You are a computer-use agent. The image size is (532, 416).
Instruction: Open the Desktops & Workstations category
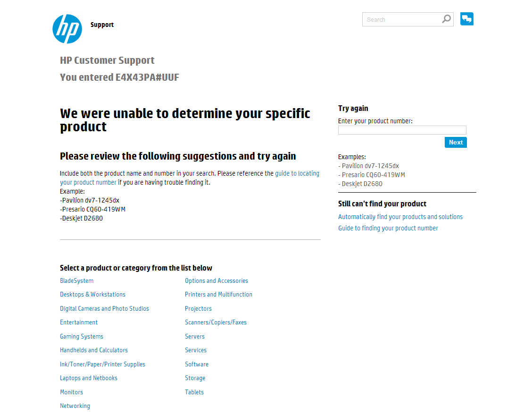(92, 294)
